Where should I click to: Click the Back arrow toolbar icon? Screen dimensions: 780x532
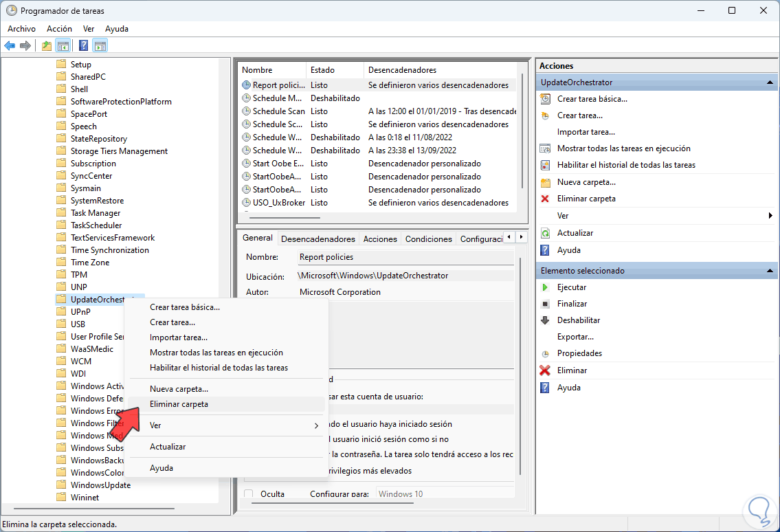click(10, 46)
